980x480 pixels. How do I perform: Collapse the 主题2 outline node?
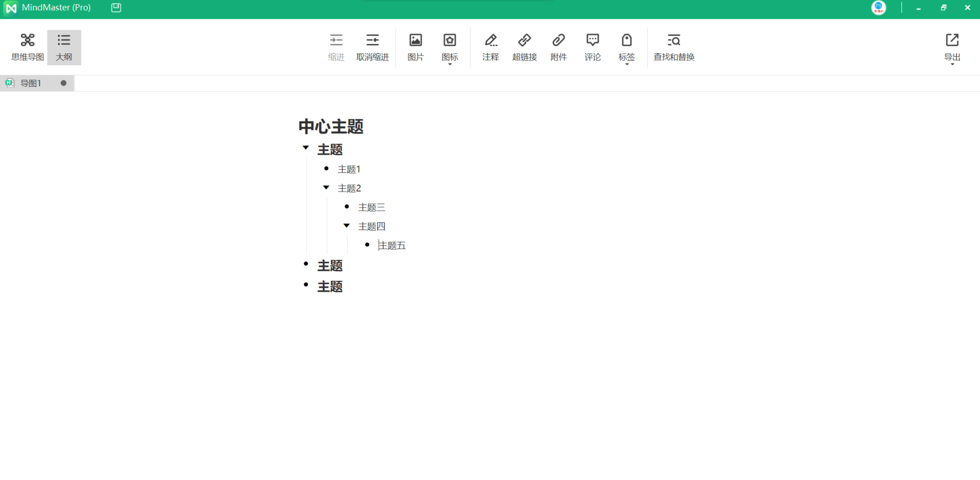click(x=326, y=188)
